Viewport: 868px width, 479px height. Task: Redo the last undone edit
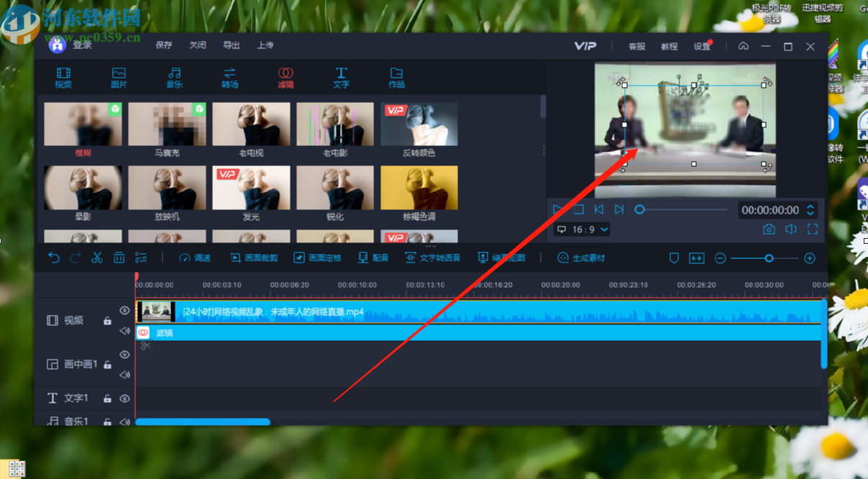pos(76,257)
